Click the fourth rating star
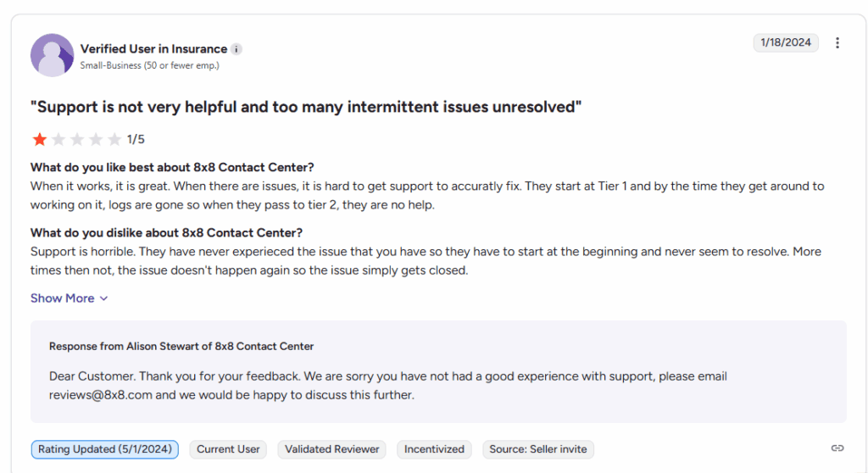Viewport: 868px width, 473px height. (96, 139)
